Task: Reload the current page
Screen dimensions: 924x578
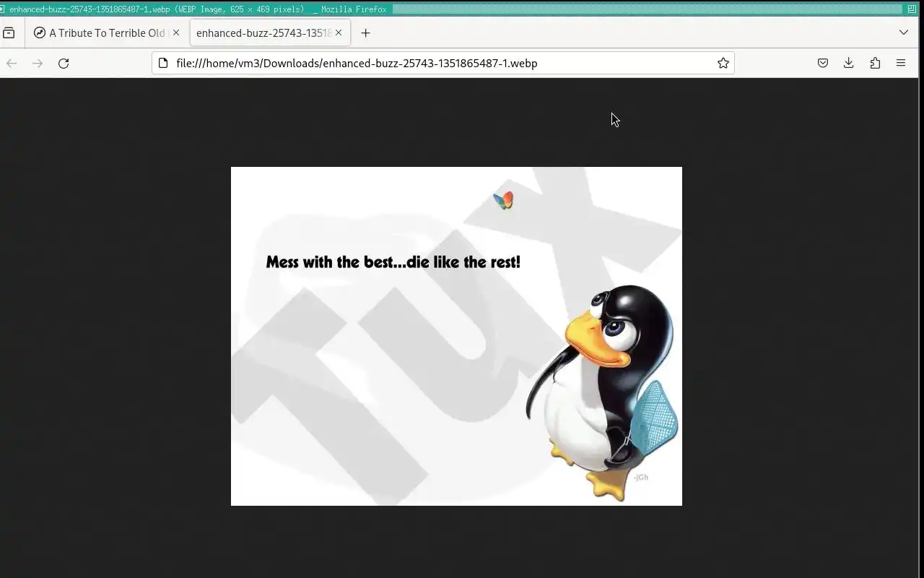Action: click(64, 64)
